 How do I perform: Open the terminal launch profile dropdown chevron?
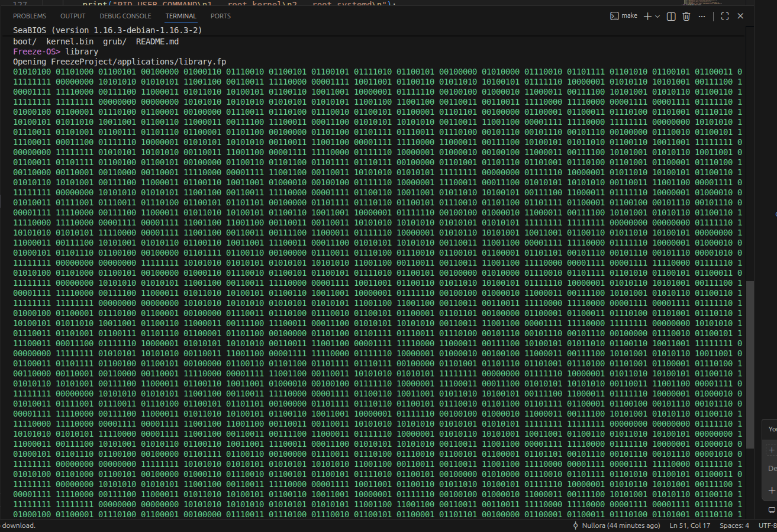pyautogui.click(x=658, y=17)
